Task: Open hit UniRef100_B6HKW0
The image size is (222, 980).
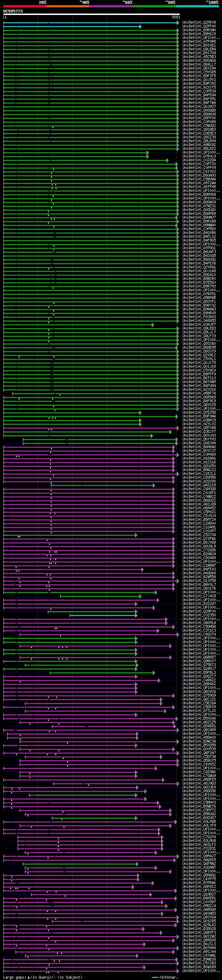Action: click(199, 447)
